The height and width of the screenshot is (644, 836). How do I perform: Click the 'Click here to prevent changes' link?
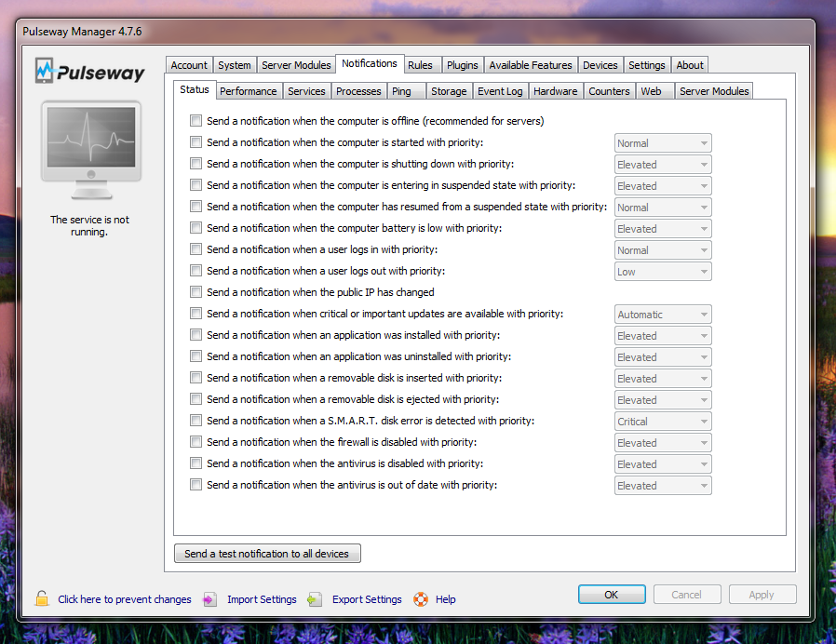(x=124, y=599)
